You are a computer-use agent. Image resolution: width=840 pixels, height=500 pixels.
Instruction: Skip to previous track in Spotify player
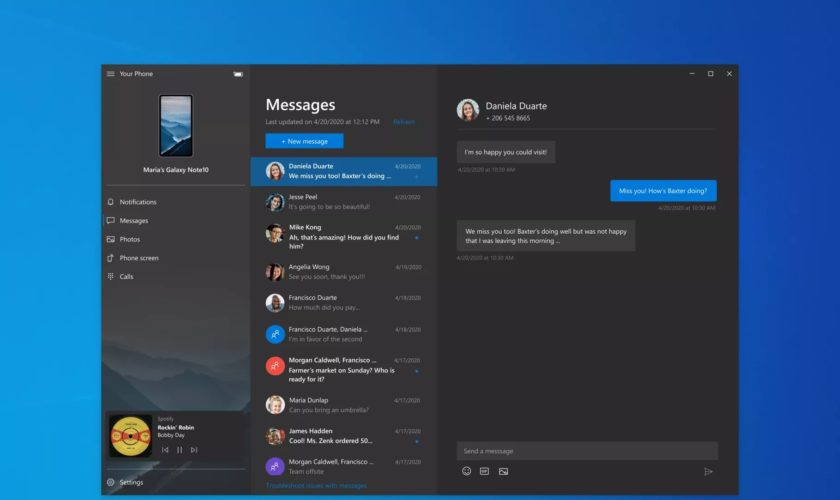coord(165,450)
